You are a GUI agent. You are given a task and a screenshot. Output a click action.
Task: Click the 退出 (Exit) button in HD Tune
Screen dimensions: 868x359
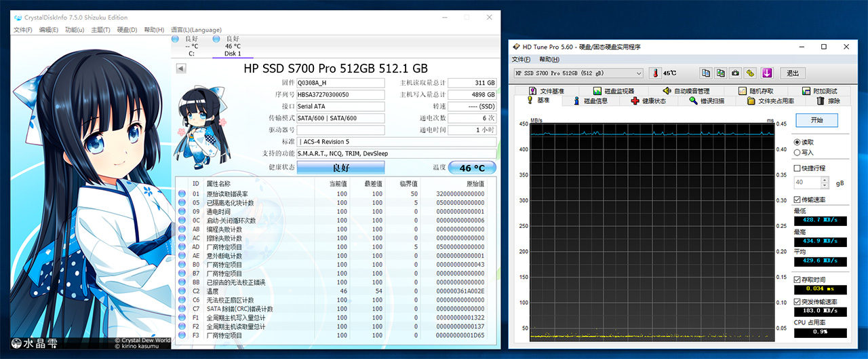click(x=792, y=73)
